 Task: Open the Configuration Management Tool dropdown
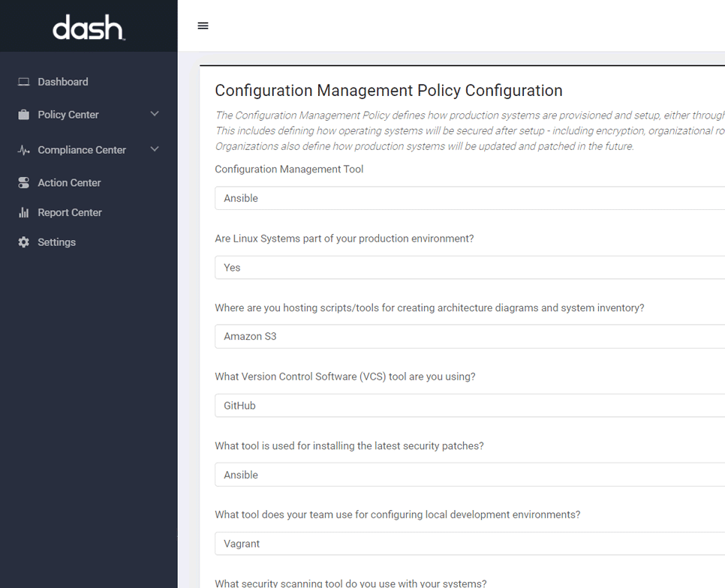pos(470,198)
